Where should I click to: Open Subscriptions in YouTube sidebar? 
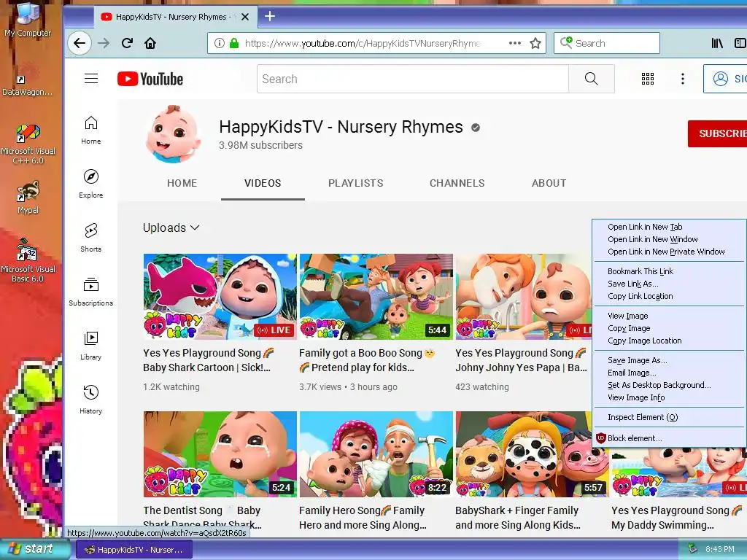(x=91, y=292)
